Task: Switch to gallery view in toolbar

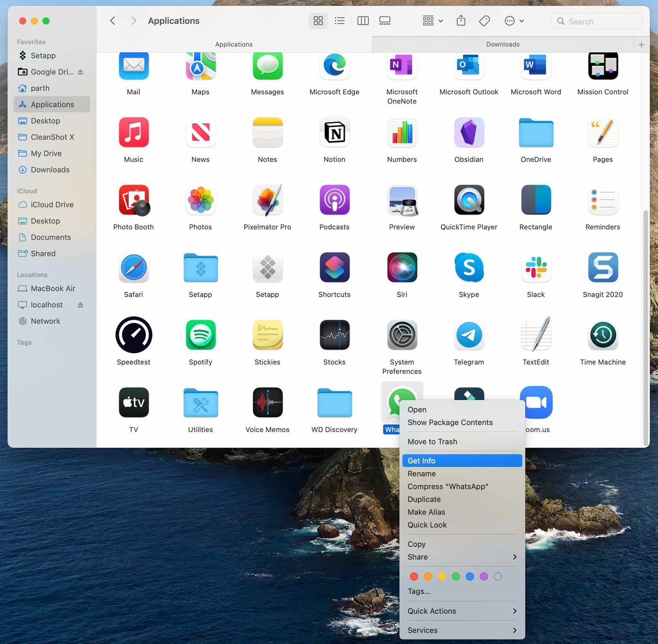Action: pos(385,21)
